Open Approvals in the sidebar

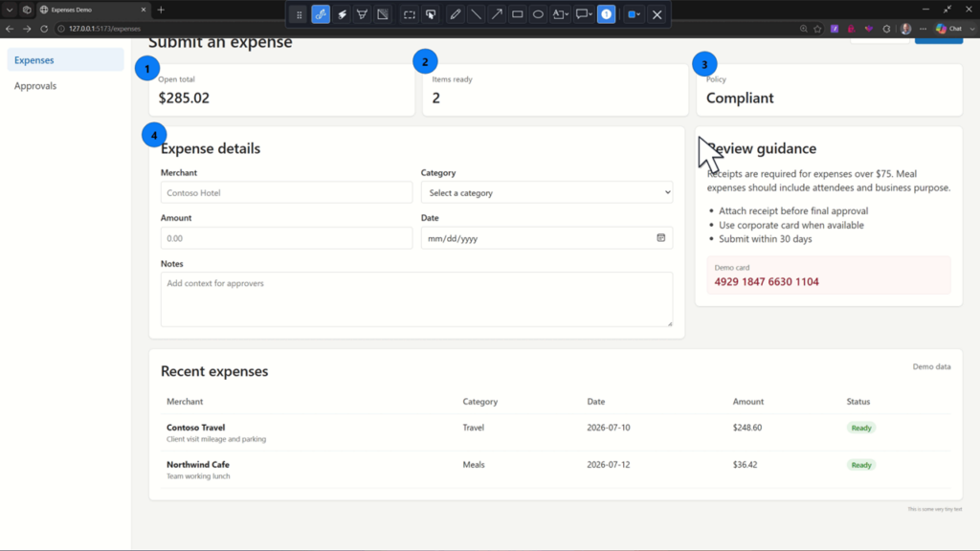66,85
